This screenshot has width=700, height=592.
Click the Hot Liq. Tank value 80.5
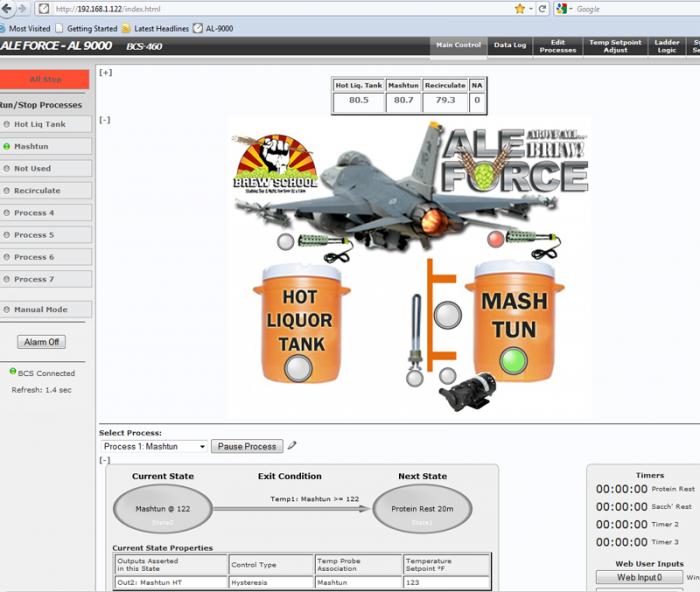coord(359,100)
